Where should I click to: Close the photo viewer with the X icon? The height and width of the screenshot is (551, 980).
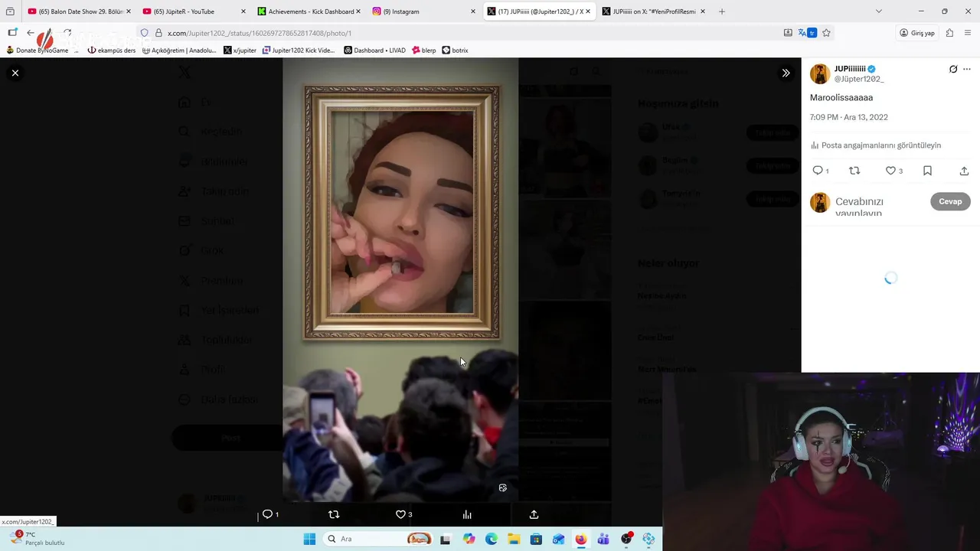click(15, 73)
